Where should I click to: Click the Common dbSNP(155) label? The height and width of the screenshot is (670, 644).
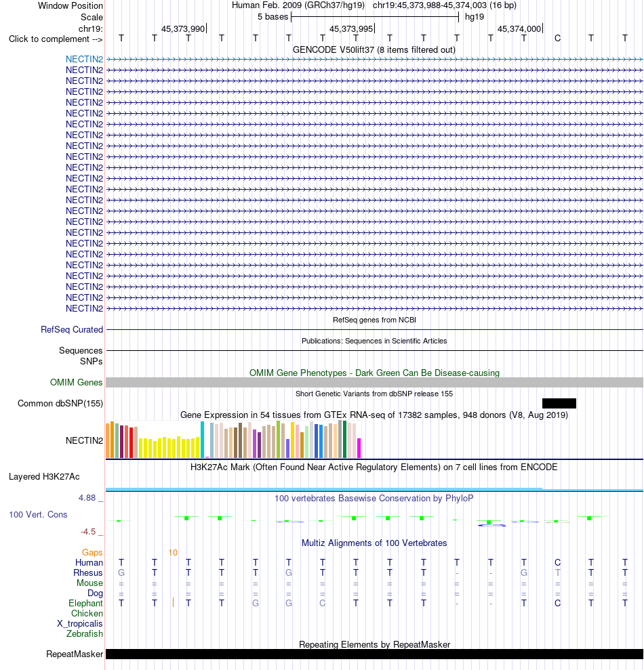60,403
